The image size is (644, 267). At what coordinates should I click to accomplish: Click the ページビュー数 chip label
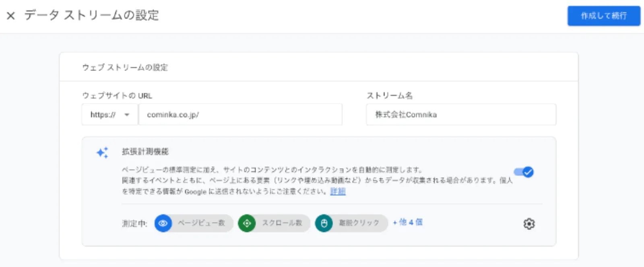[x=201, y=223]
